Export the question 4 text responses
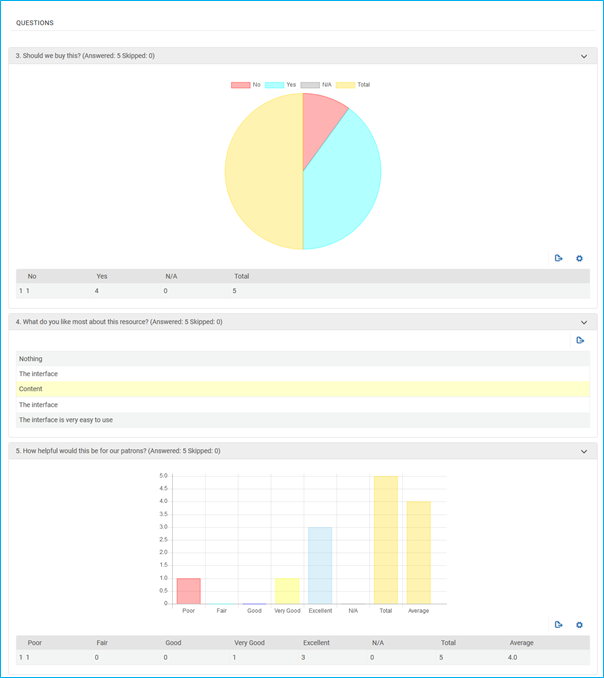 579,340
